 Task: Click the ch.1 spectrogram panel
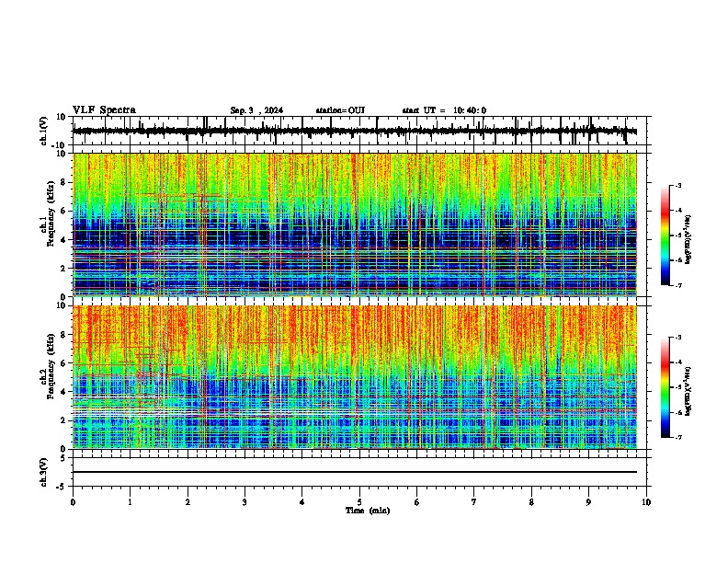354,224
